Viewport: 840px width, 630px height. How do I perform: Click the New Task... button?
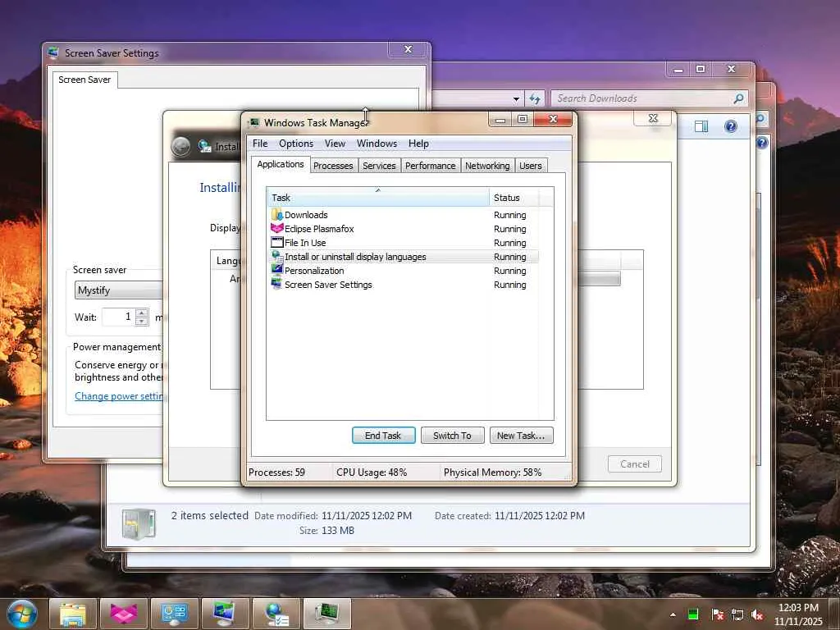tap(521, 436)
